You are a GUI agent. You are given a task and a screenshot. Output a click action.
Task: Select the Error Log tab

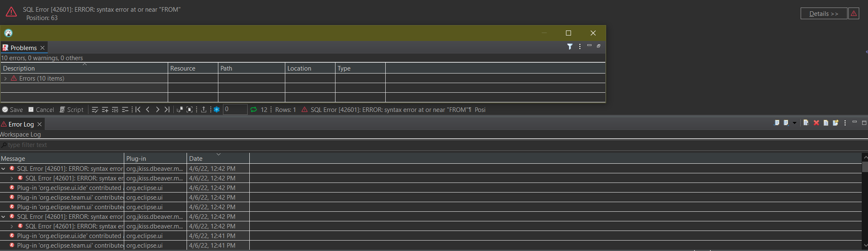pos(21,124)
